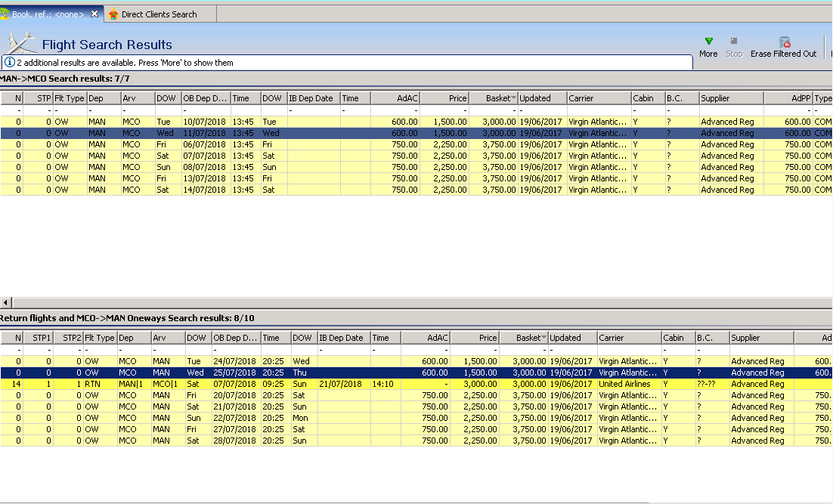Viewport: 833px width, 504px height.
Task: Click the Erase Filtered Out icon
Action: [784, 42]
